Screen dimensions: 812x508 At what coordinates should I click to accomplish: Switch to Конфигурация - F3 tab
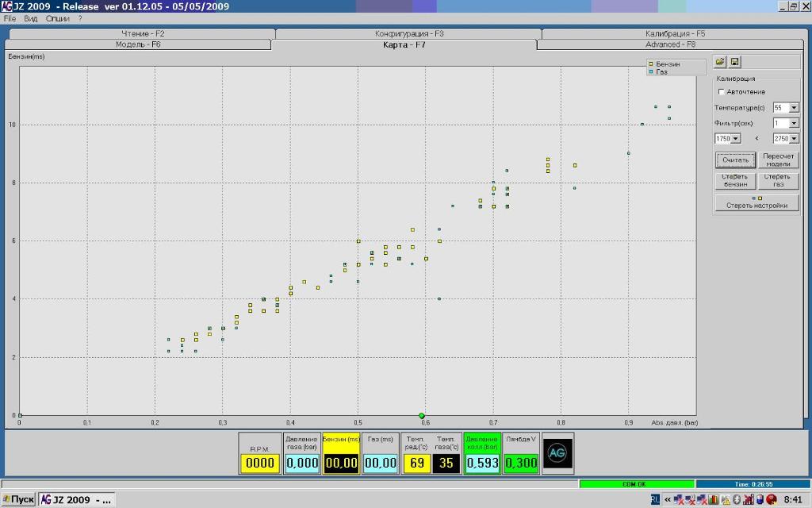click(x=409, y=33)
